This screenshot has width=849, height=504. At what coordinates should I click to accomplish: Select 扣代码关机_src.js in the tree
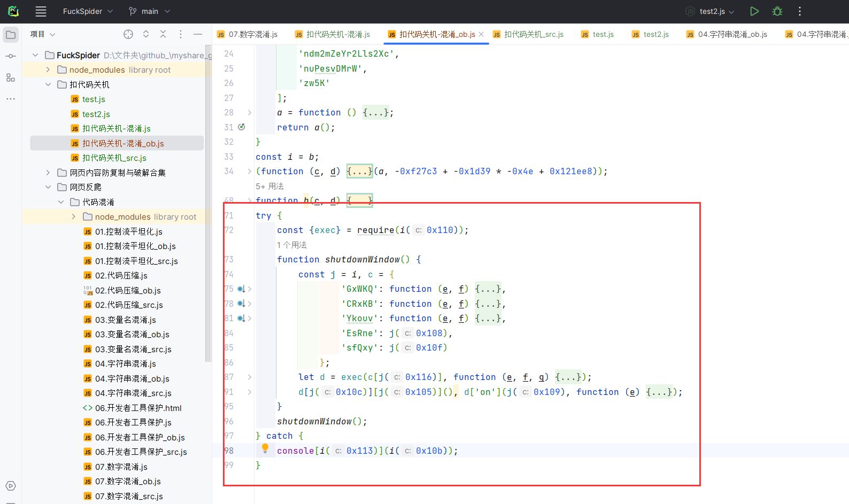coord(114,158)
